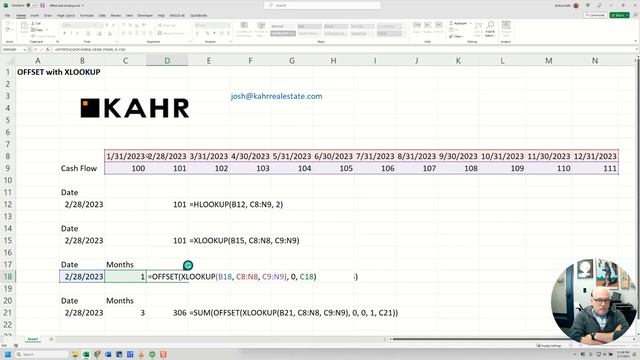Open the File tab
Image resolution: width=640 pixels, height=360 pixels.
[8, 16]
